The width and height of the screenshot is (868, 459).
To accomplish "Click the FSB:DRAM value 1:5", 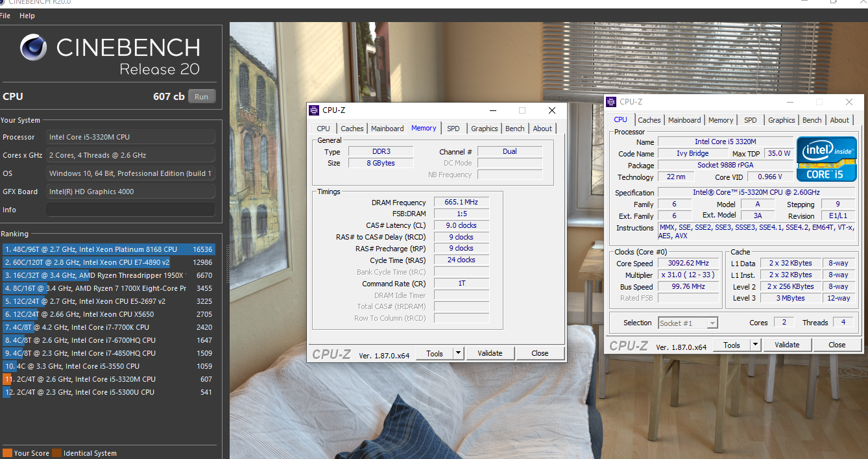I will 461,214.
